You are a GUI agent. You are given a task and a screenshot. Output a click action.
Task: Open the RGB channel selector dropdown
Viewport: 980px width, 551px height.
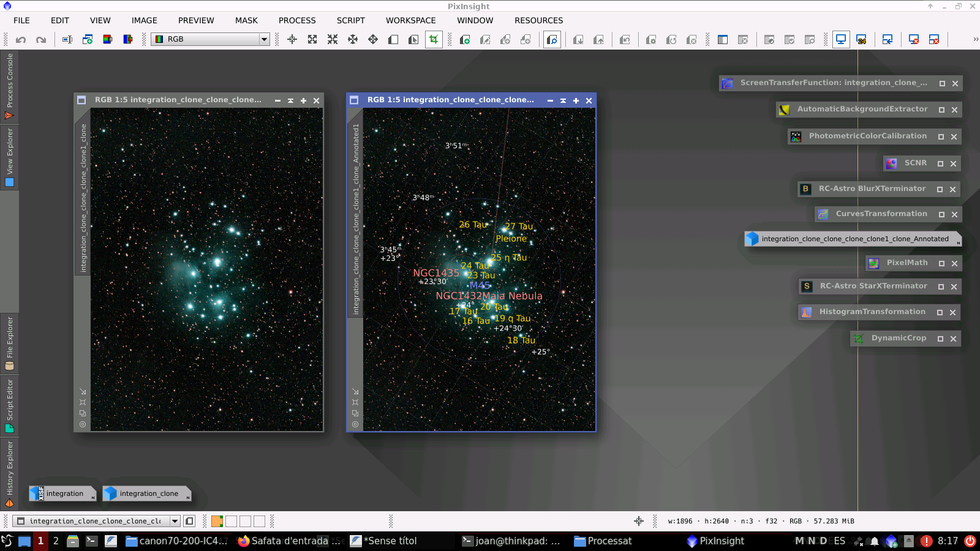tap(263, 39)
